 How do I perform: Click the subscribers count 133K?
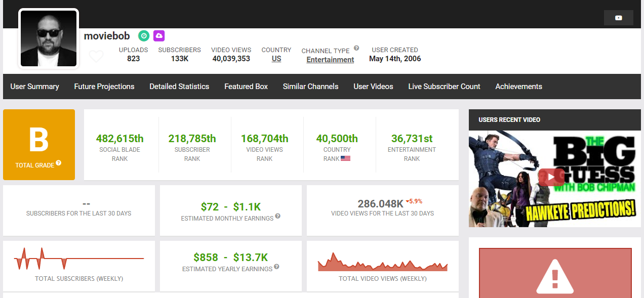[x=180, y=59]
